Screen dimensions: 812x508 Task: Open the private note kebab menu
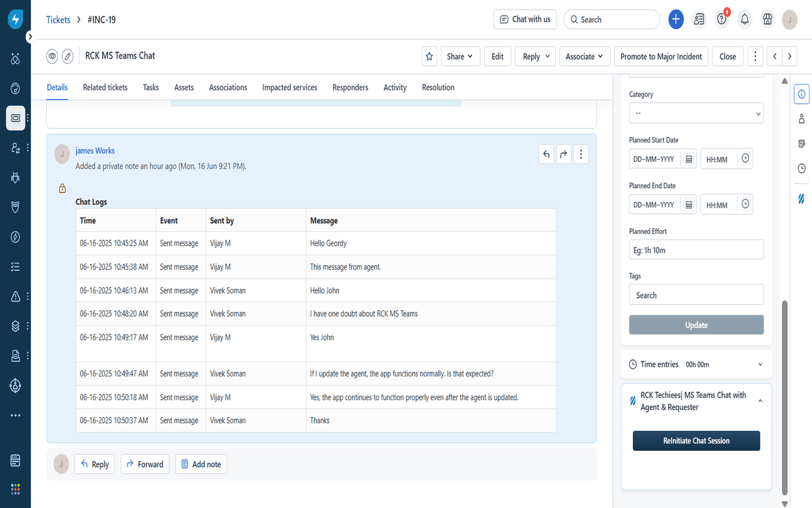click(x=581, y=154)
